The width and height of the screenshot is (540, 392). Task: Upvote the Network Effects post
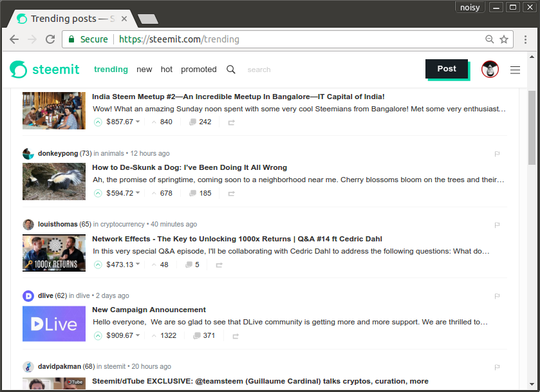pyautogui.click(x=98, y=265)
